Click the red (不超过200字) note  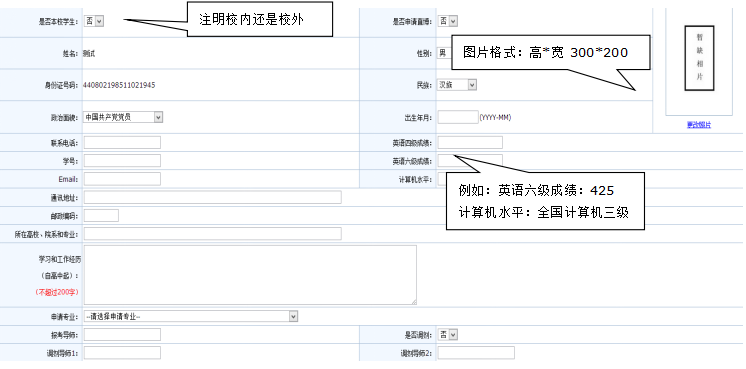click(57, 292)
